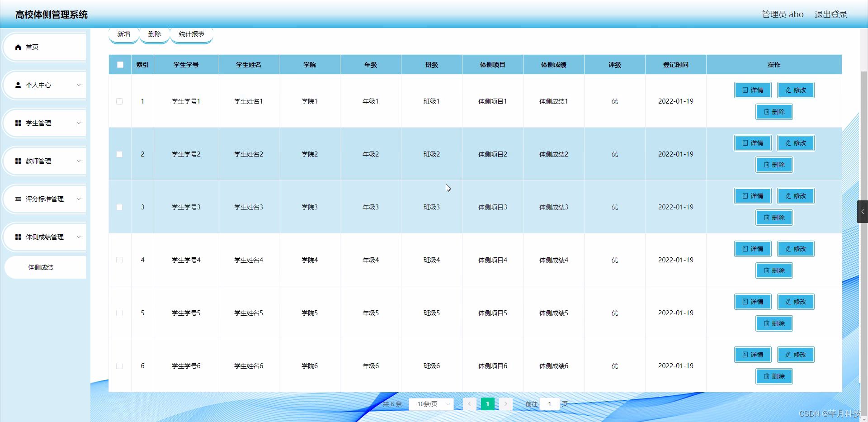Click the 退出登录 logout link

(831, 14)
